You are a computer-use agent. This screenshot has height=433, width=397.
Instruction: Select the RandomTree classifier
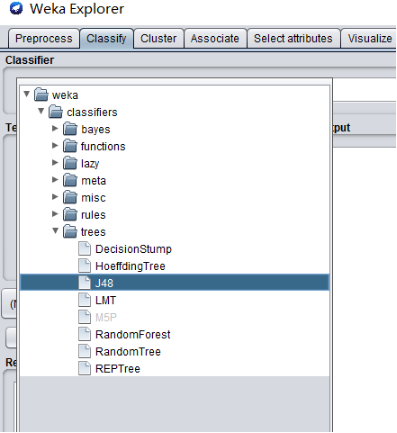[x=128, y=351]
